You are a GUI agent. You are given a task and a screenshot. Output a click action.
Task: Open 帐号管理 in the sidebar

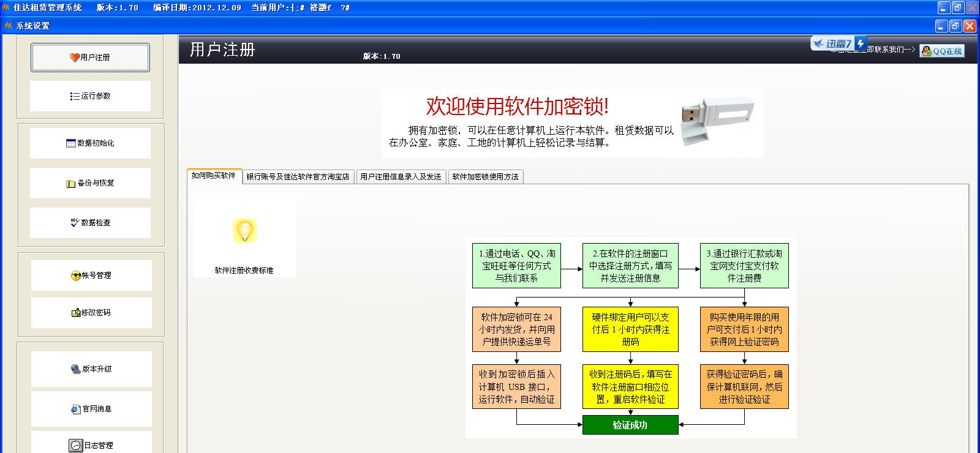(91, 275)
